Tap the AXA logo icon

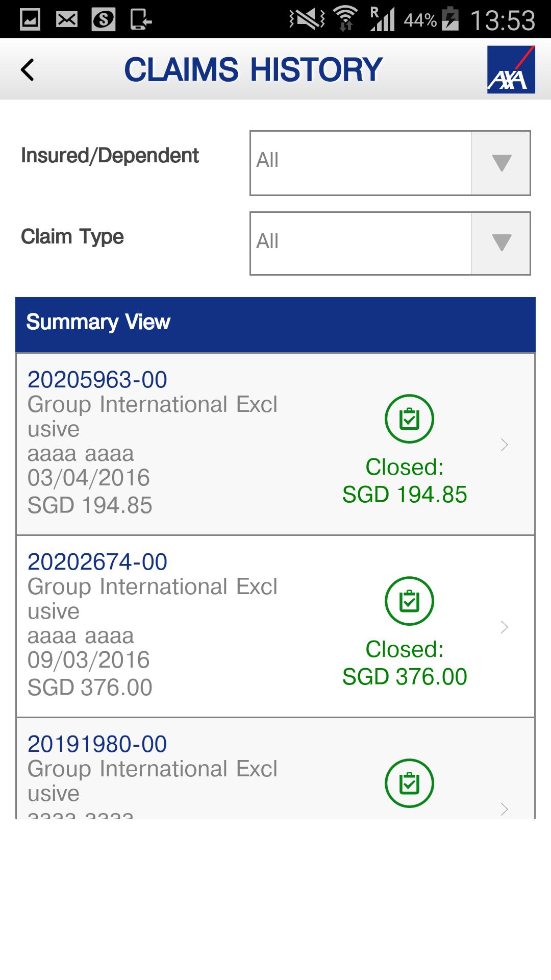point(511,70)
